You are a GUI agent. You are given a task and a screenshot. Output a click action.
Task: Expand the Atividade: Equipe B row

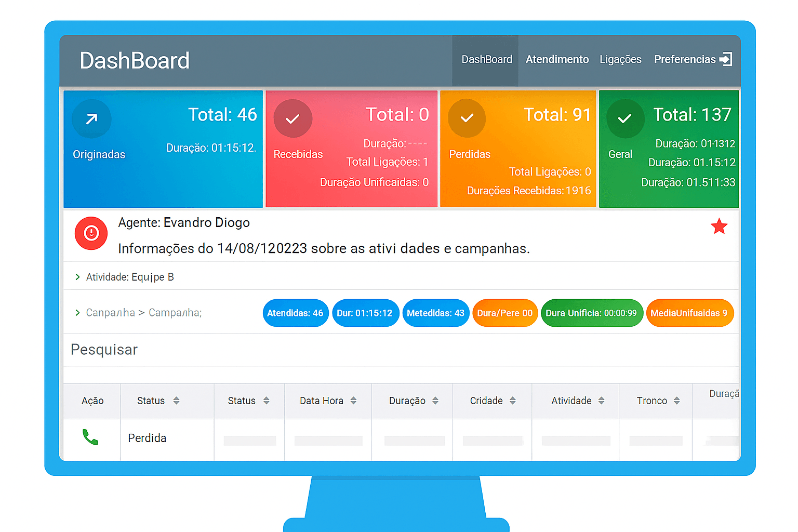(78, 277)
